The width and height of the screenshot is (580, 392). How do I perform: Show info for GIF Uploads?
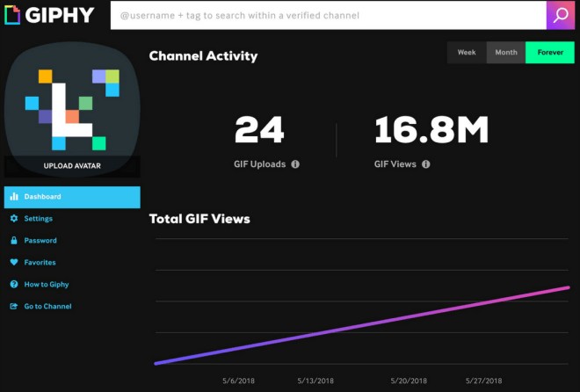point(295,164)
